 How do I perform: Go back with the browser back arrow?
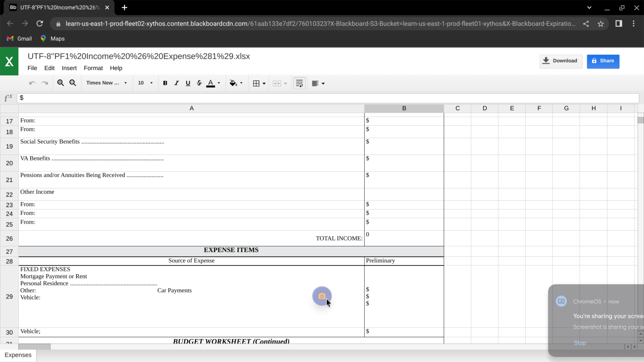pyautogui.click(x=10, y=24)
